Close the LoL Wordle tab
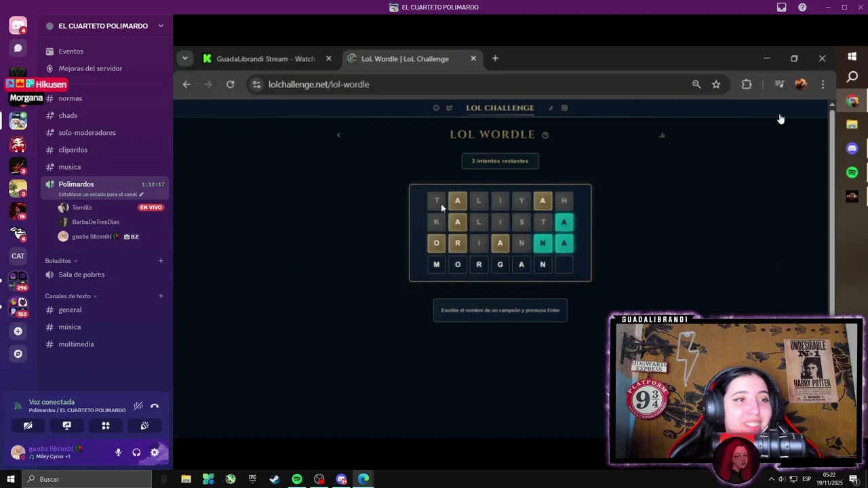Image resolution: width=868 pixels, height=488 pixels. [473, 59]
